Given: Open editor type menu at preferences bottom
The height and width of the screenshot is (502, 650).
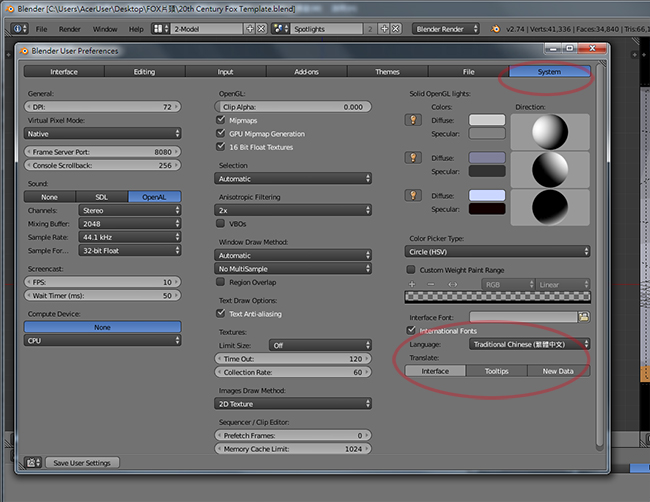Looking at the screenshot, I should pyautogui.click(x=33, y=463).
